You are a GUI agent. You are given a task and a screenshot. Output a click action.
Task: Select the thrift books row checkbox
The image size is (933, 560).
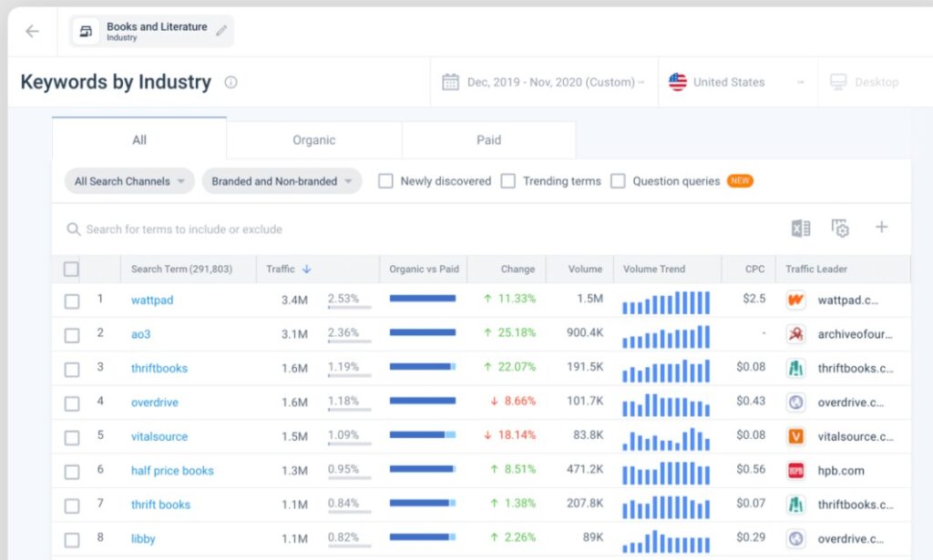click(x=72, y=506)
